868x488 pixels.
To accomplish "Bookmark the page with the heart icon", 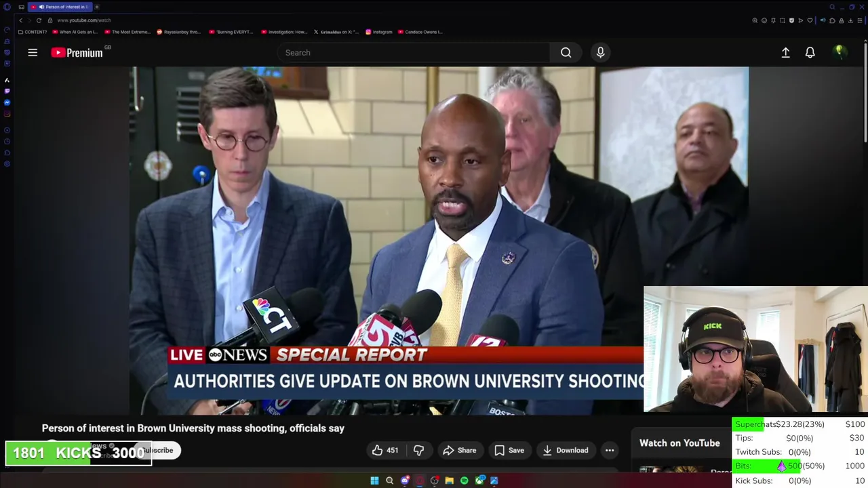I will click(x=810, y=20).
